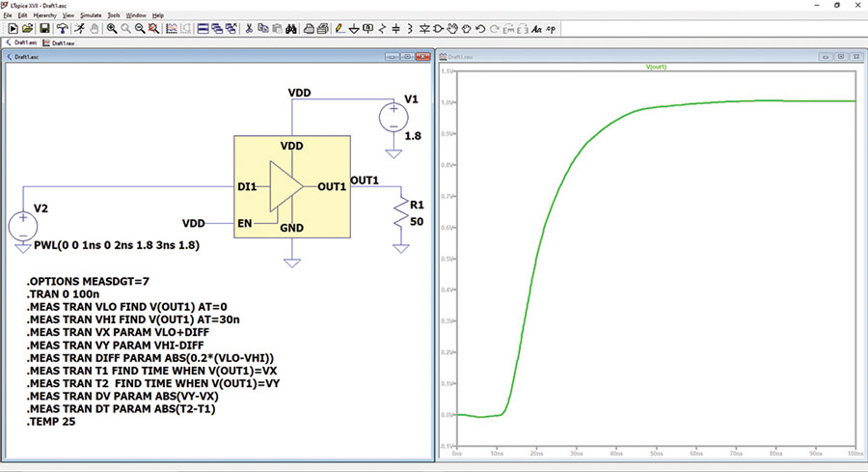The width and height of the screenshot is (868, 472).
Task: Switch to the Draft1.raw tab
Action: pos(59,42)
